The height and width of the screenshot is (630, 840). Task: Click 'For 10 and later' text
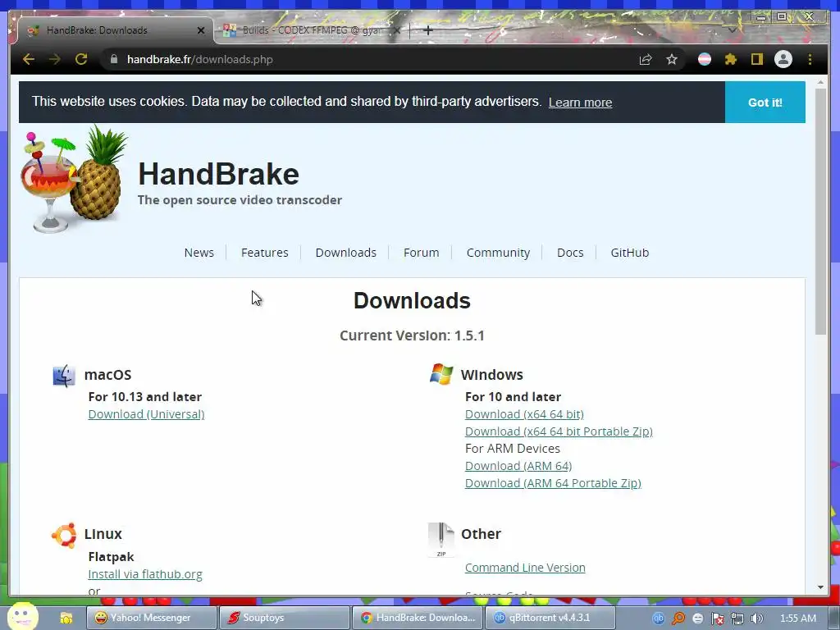(x=513, y=397)
